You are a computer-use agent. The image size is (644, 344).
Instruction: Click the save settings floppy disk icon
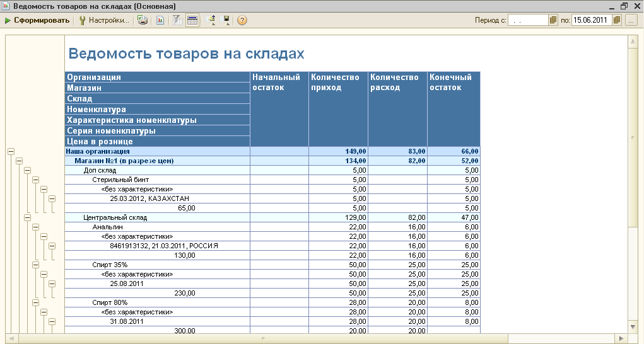[x=225, y=20]
